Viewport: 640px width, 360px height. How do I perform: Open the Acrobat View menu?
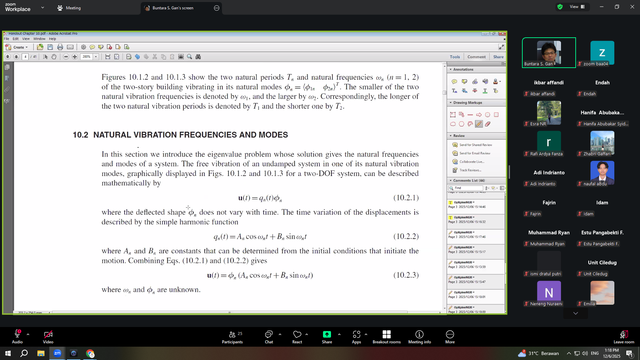26,39
